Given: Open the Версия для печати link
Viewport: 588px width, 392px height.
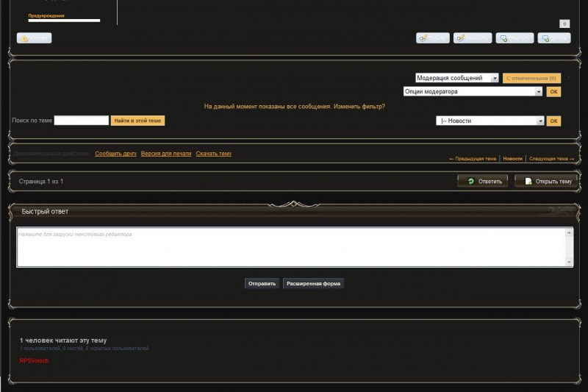Looking at the screenshot, I should (166, 154).
